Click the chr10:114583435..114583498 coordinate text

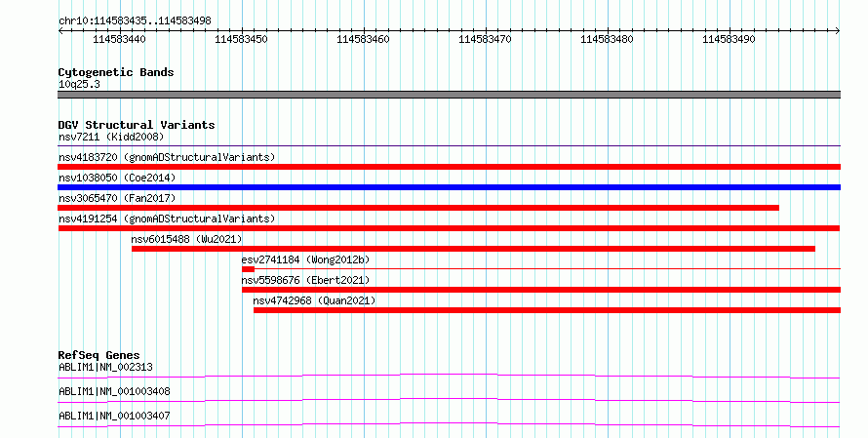(x=135, y=20)
